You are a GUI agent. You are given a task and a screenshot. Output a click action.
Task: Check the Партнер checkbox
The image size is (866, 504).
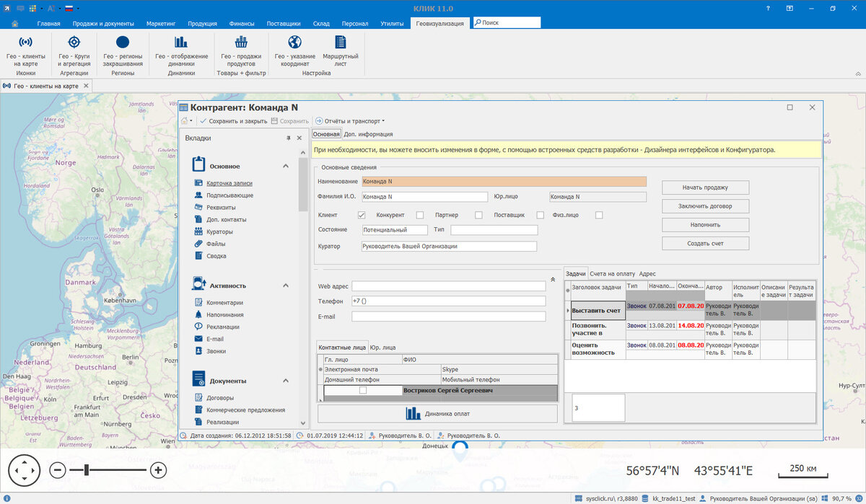[478, 215]
